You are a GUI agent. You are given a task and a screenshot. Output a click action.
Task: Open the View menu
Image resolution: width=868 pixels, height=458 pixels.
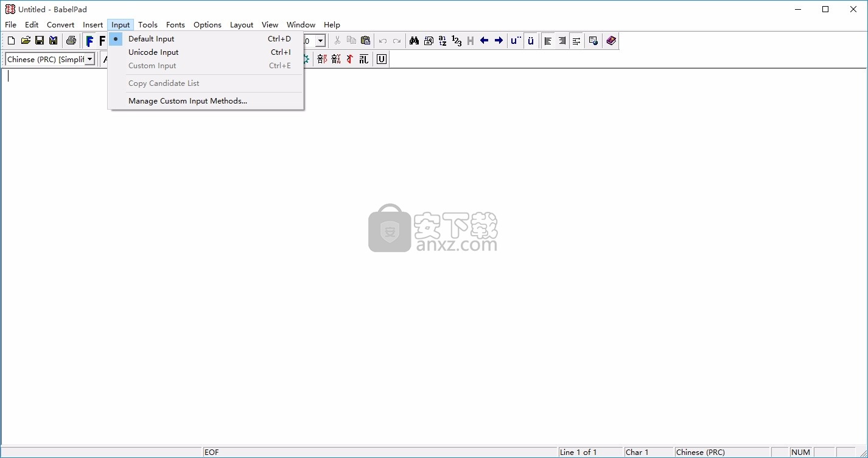[270, 25]
